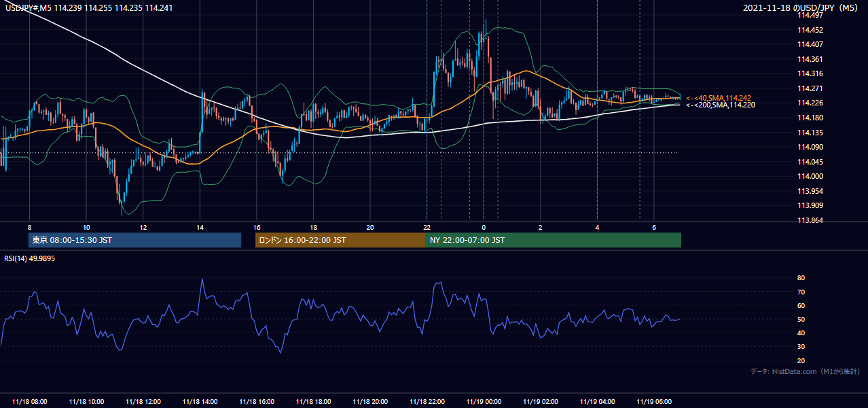Click price level 113.909 on axis
Screen dimensions: 868x408
coord(810,205)
